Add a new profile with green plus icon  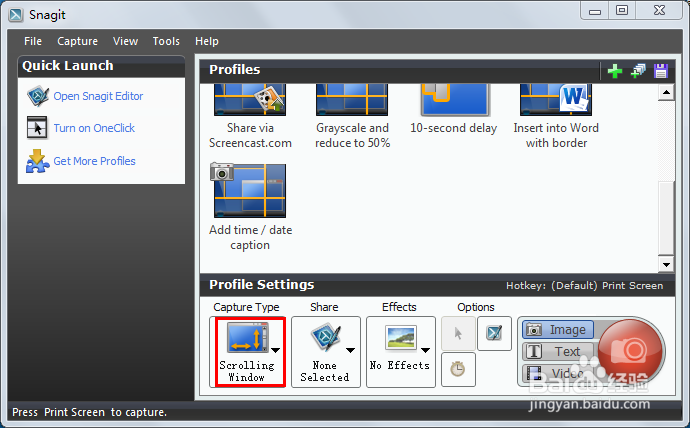click(x=615, y=71)
